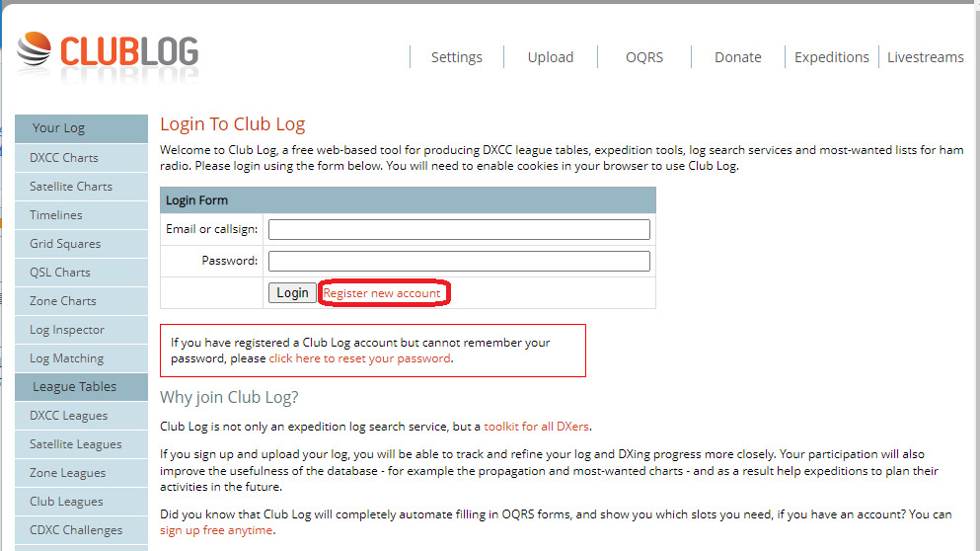
Task: Open the toolkit for all DXers link
Action: 536,427
